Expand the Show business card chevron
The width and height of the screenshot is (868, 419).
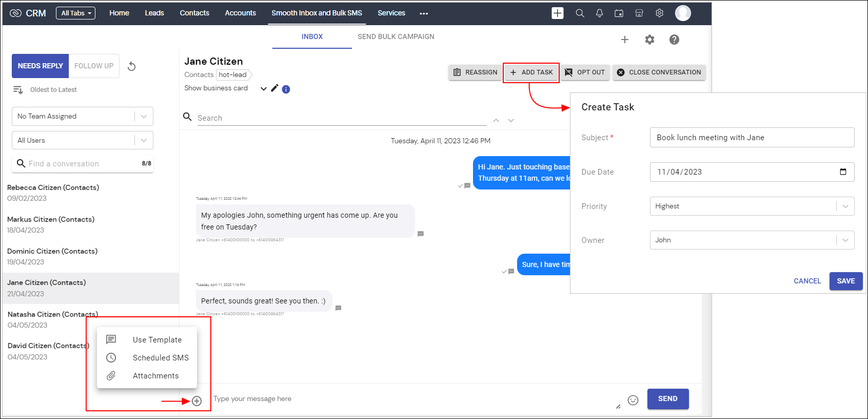(x=263, y=88)
